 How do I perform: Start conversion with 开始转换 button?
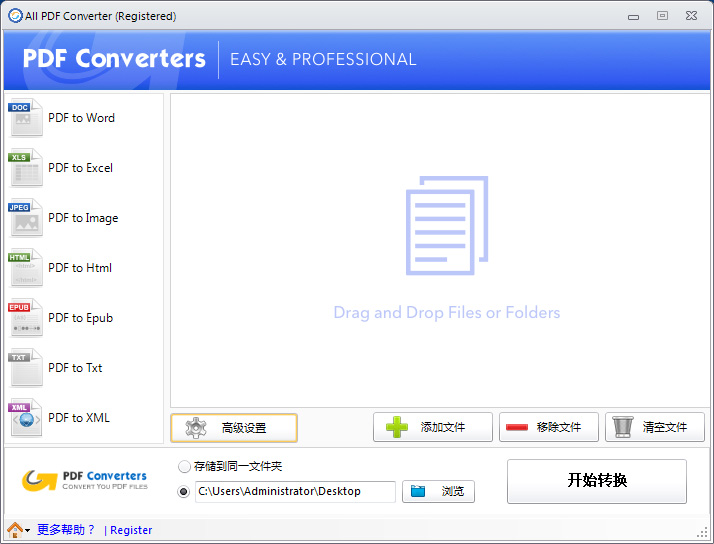(597, 481)
